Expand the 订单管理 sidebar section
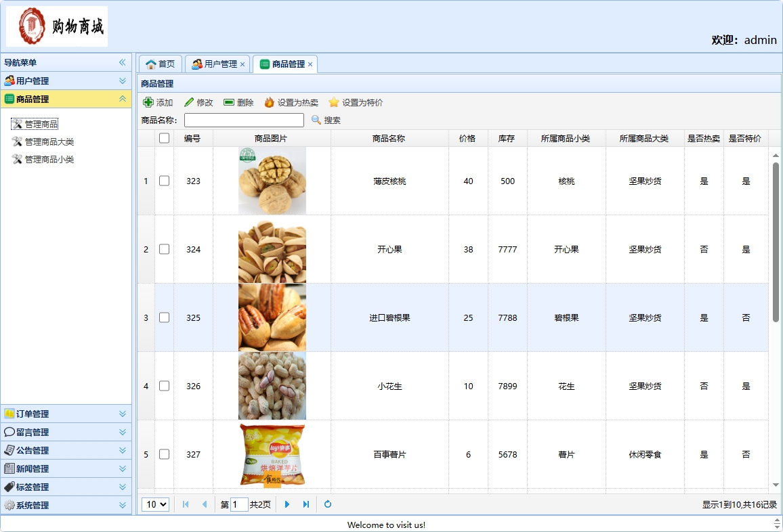This screenshot has width=783, height=532. point(122,414)
